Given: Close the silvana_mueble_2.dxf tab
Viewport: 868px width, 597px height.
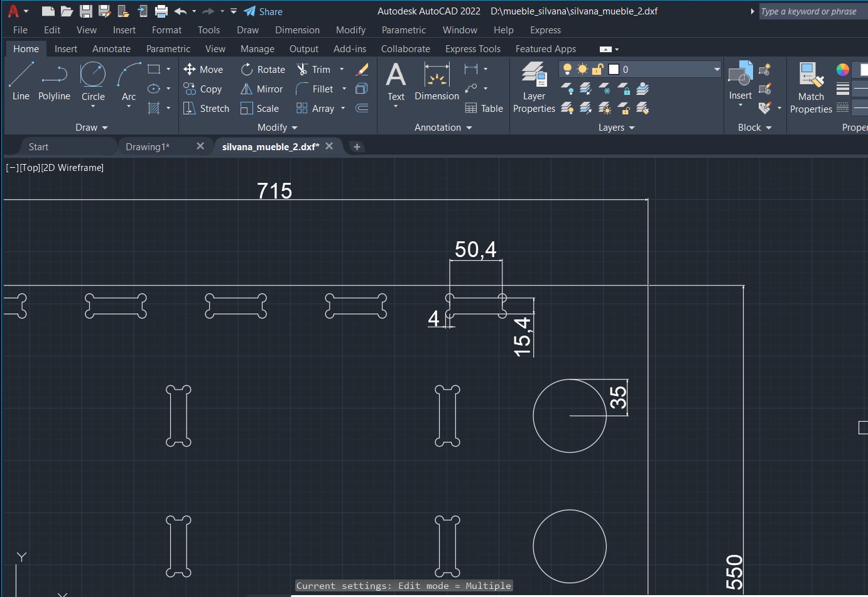Looking at the screenshot, I should coord(329,146).
